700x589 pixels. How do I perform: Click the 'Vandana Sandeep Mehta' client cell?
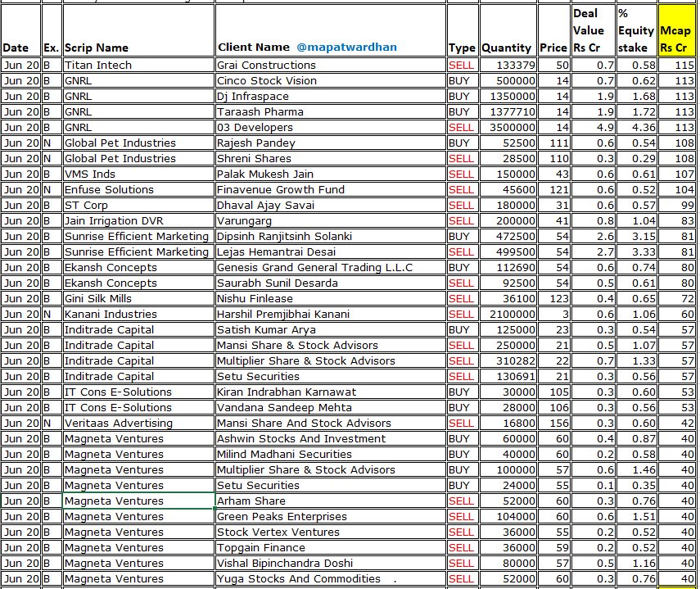331,408
